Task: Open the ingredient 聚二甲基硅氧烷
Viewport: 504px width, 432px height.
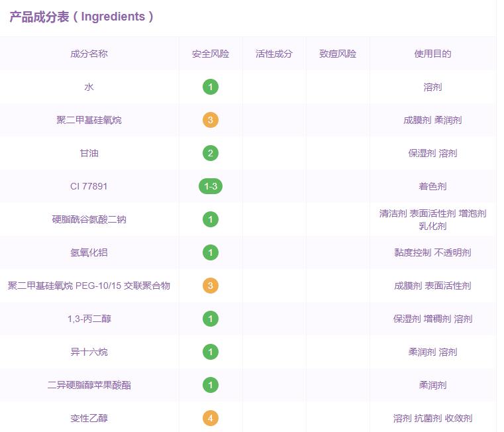Action: coord(89,120)
